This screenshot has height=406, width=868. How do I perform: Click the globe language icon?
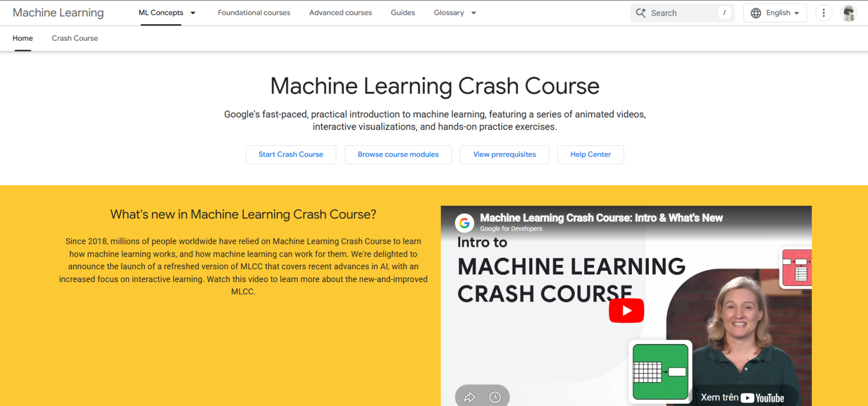[x=756, y=13]
